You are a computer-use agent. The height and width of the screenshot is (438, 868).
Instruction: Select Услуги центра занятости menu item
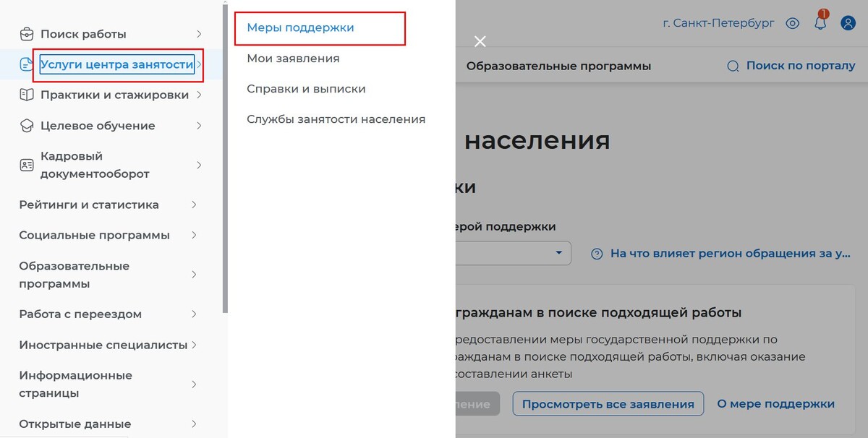pyautogui.click(x=117, y=64)
